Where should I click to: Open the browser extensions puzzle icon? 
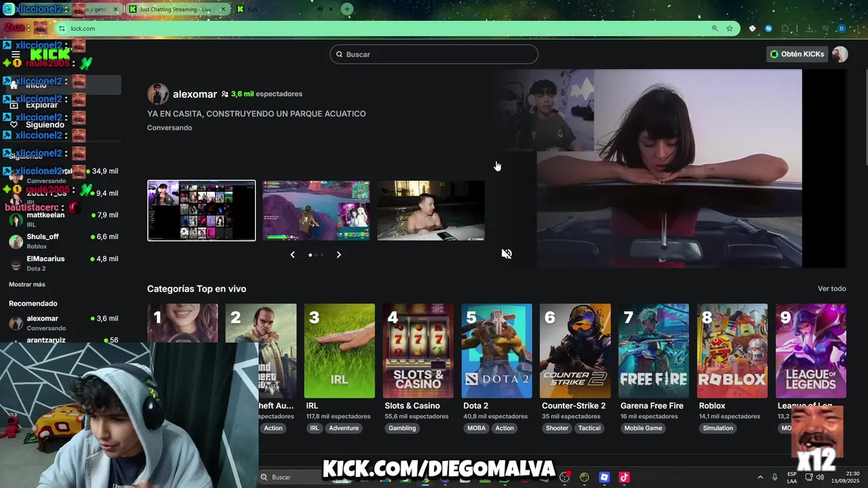[785, 28]
